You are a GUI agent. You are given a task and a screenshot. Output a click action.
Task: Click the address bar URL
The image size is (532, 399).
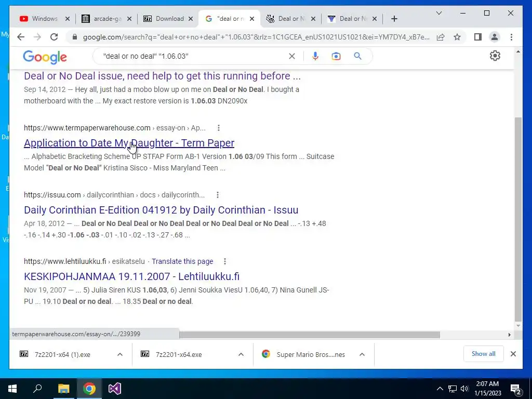tap(256, 37)
